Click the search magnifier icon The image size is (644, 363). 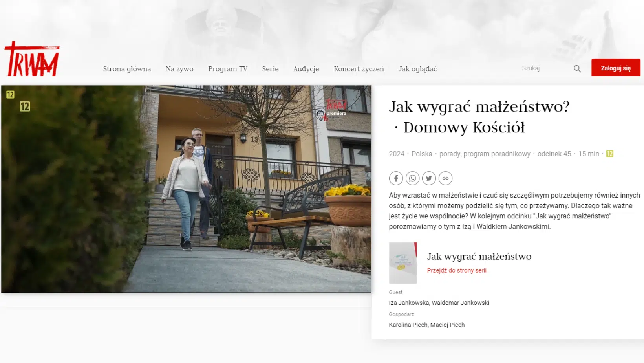coord(577,69)
